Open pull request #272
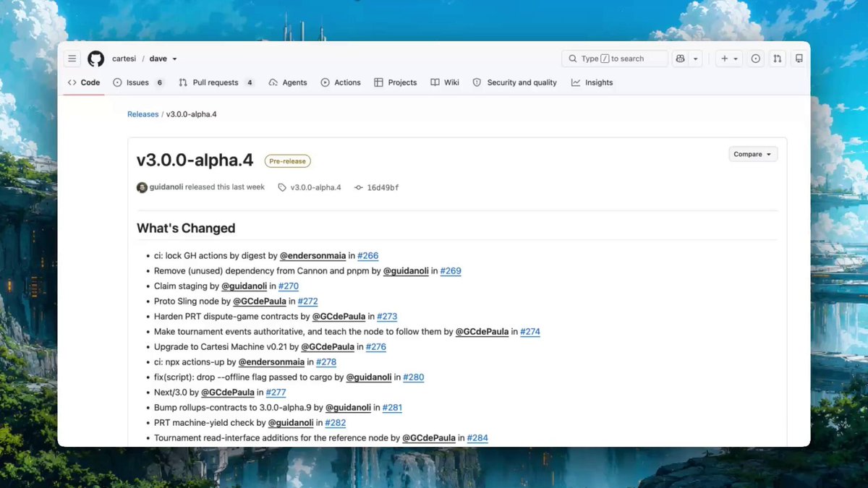868x488 pixels. click(308, 301)
